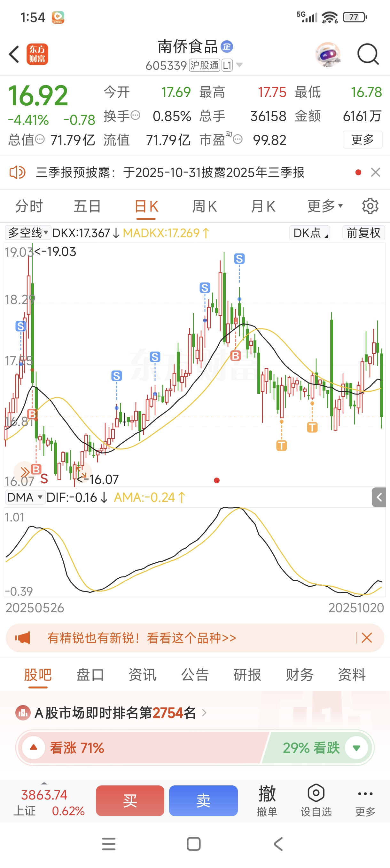The width and height of the screenshot is (390, 868).
Task: Tap the 16.92 current price
Action: (x=38, y=96)
